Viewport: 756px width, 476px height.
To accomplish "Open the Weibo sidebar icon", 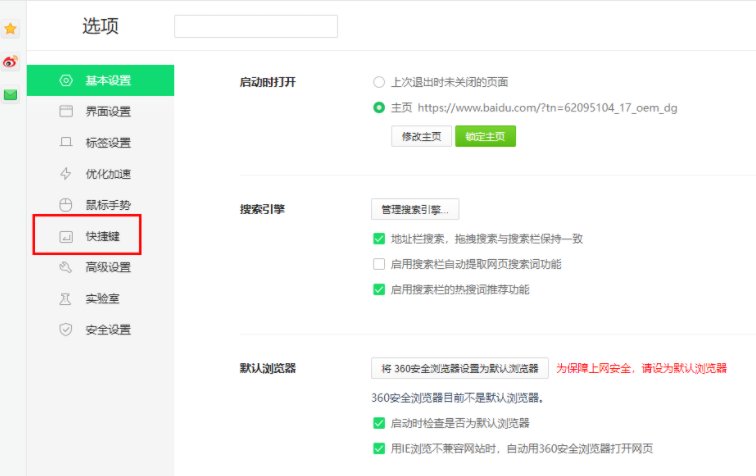I will coord(10,62).
